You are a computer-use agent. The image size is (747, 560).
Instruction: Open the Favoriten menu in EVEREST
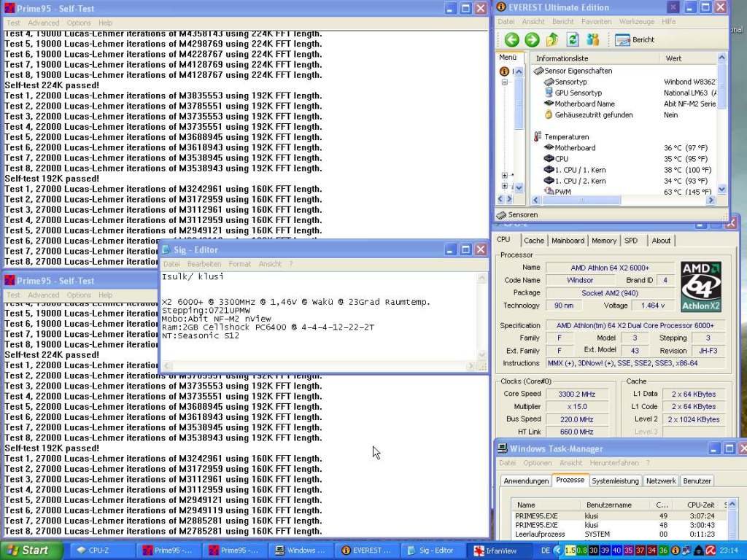[x=597, y=22]
